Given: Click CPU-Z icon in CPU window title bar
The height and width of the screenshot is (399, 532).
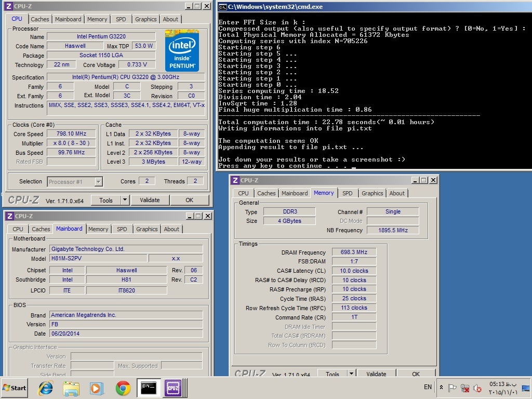Looking at the screenshot, I should pyautogui.click(x=9, y=6).
